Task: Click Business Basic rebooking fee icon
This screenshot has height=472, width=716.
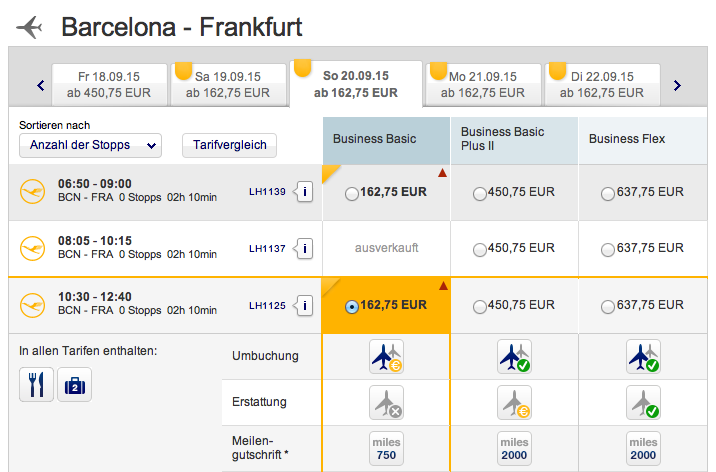Action: [x=386, y=357]
